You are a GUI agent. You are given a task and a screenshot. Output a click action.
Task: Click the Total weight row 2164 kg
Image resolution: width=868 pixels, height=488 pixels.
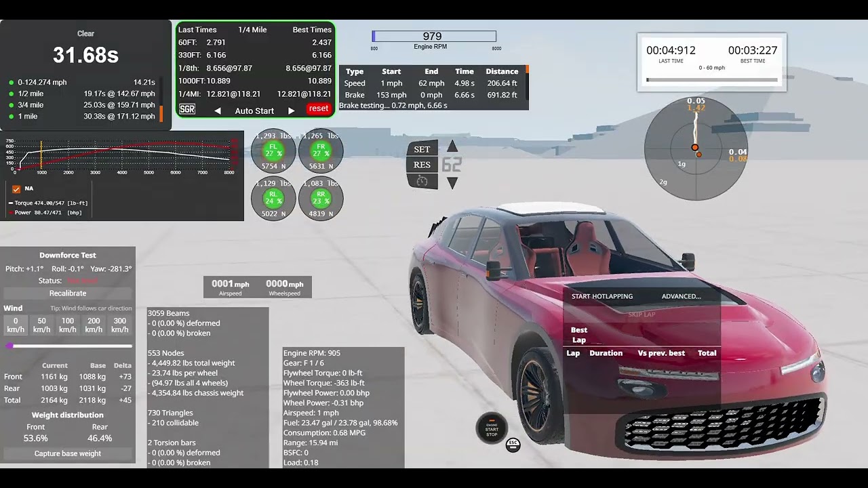(68, 401)
